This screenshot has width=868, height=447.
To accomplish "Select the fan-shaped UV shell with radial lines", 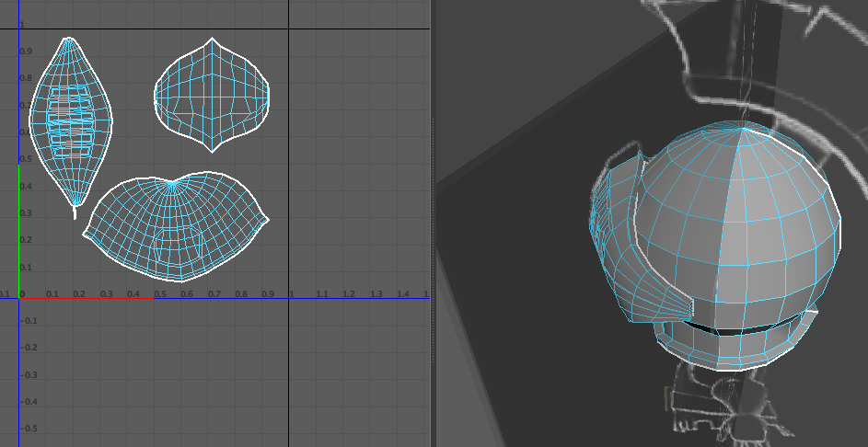I will (176, 227).
